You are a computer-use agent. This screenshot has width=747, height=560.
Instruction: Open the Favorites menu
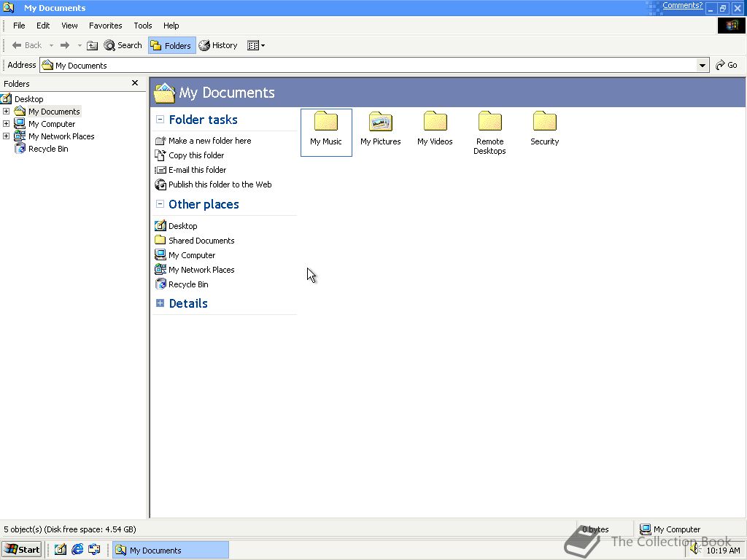coord(105,26)
